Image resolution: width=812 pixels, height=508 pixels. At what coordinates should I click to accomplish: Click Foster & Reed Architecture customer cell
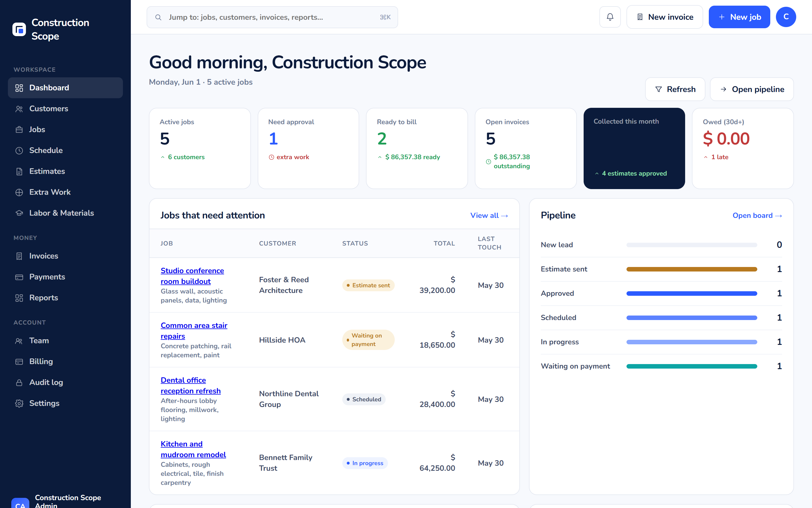(284, 285)
